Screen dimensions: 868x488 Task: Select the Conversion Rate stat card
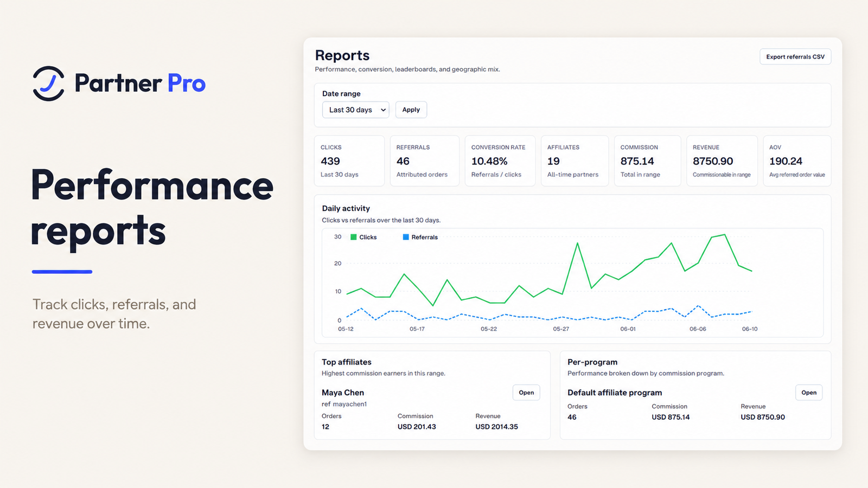[500, 161]
